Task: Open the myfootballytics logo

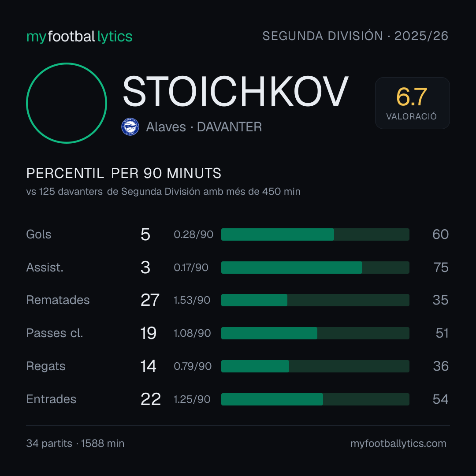Action: point(79,37)
